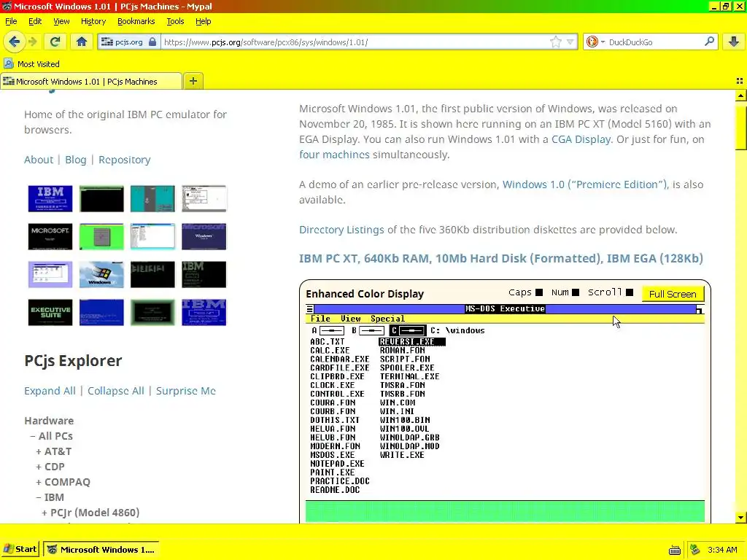Viewport: 747px width, 560px height.
Task: Open the Help menu
Action: click(203, 21)
